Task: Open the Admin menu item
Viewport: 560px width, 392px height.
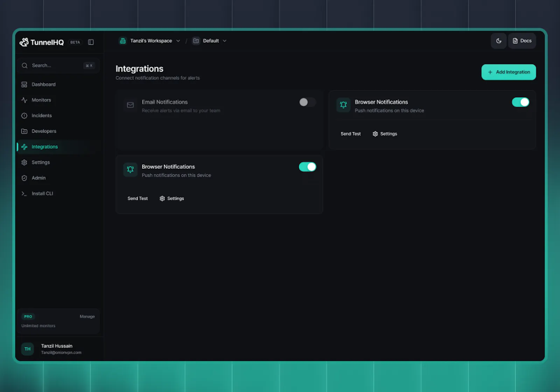Action: click(58, 178)
